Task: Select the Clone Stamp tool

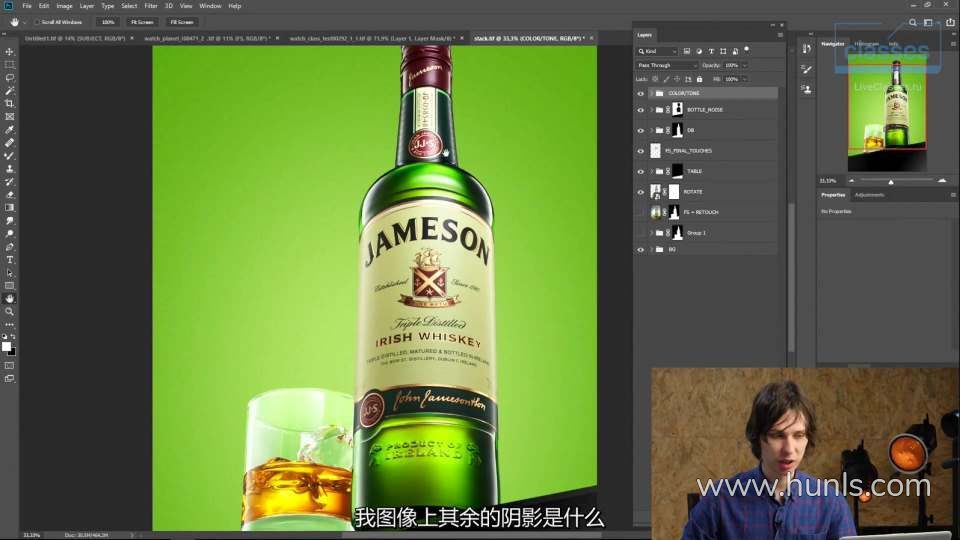Action: (9, 168)
